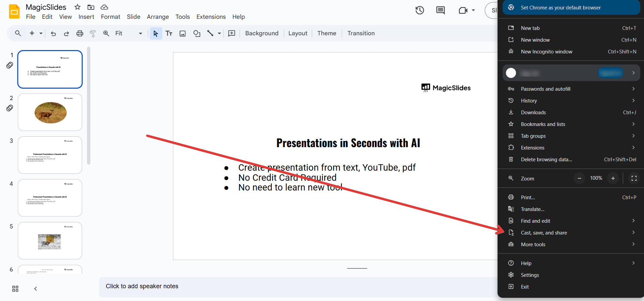Exit Chrome from the menu
644x301 pixels.
pyautogui.click(x=571, y=287)
